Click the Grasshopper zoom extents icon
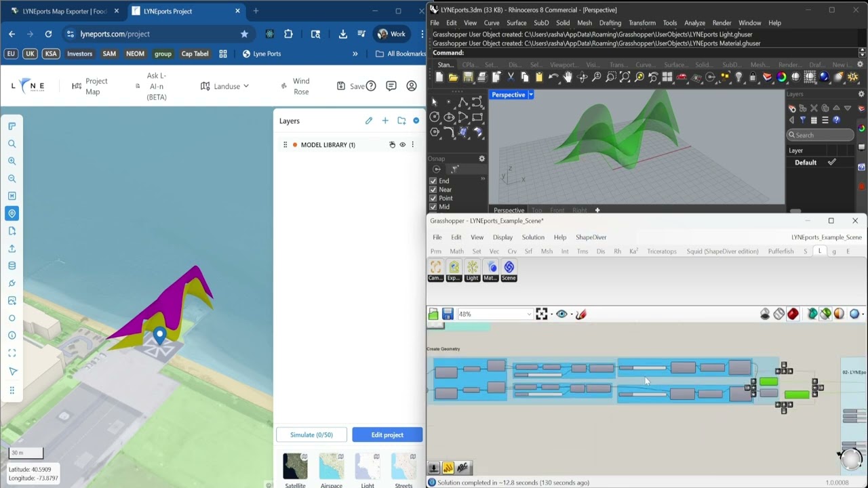 point(541,314)
